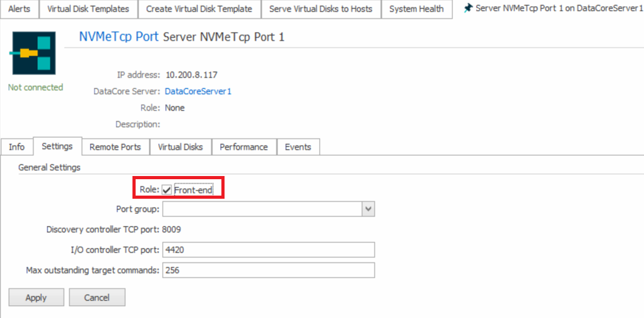Click inside the Port group combo box
This screenshot has height=318, width=644.
point(262,209)
